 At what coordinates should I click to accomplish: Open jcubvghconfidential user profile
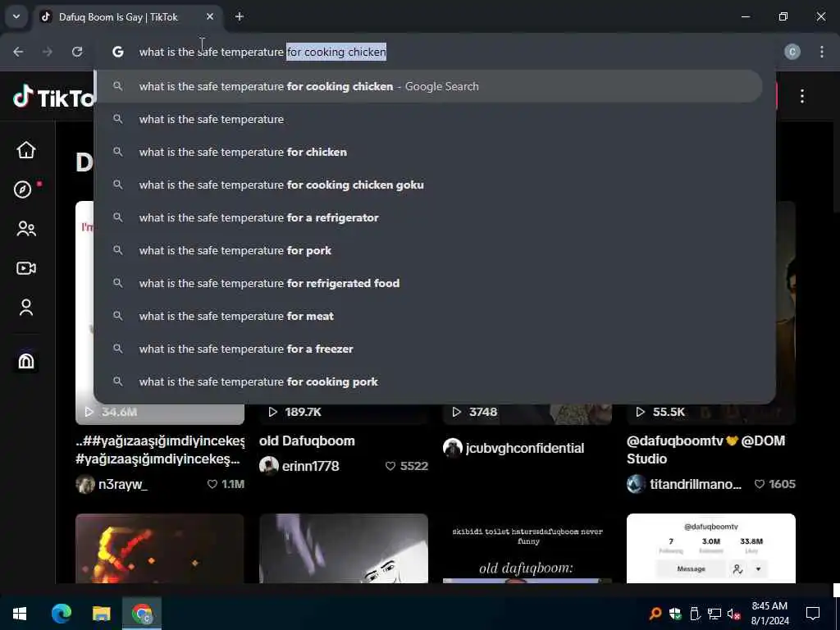[x=525, y=448]
